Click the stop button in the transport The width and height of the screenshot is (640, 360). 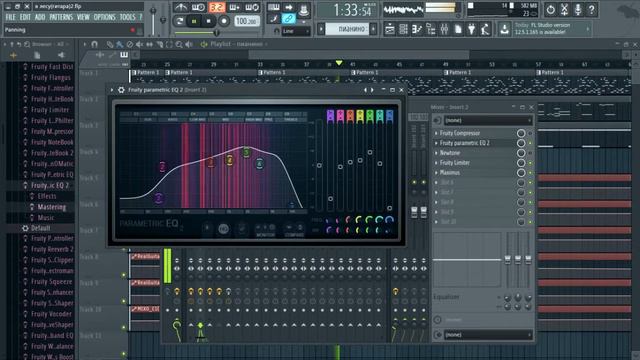209,21
